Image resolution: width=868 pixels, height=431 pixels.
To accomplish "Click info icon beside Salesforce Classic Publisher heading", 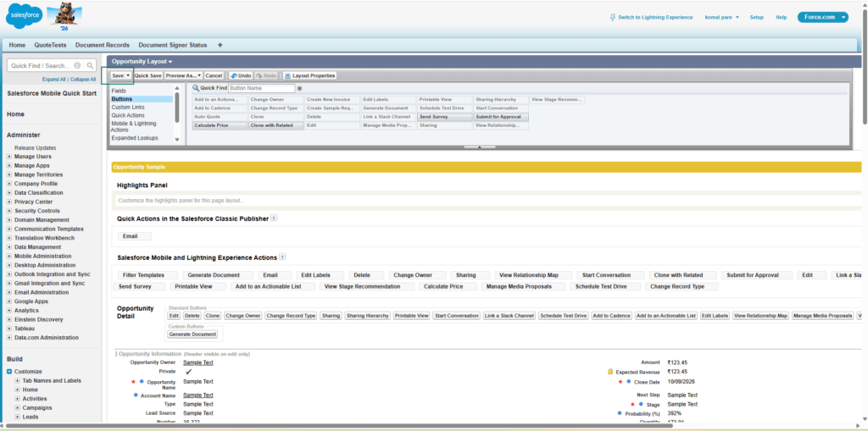I will 274,218.
